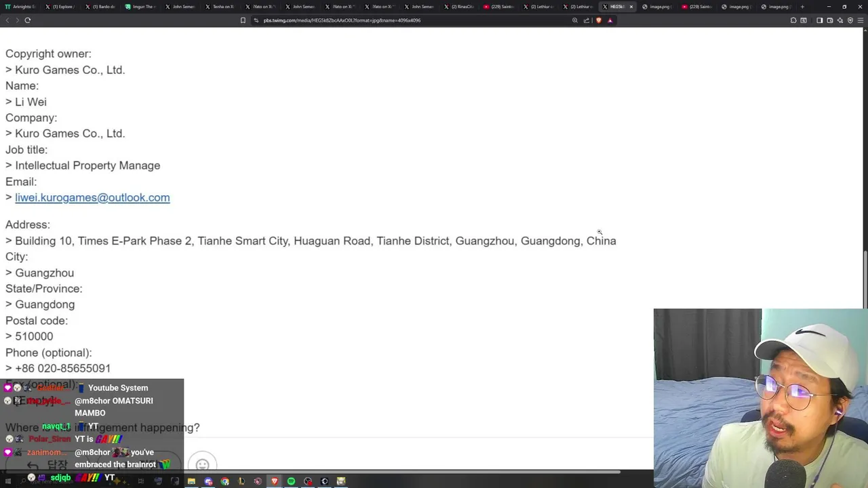This screenshot has width=868, height=488.
Task: Click the vertical page scrollbar thumb
Action: click(865, 280)
